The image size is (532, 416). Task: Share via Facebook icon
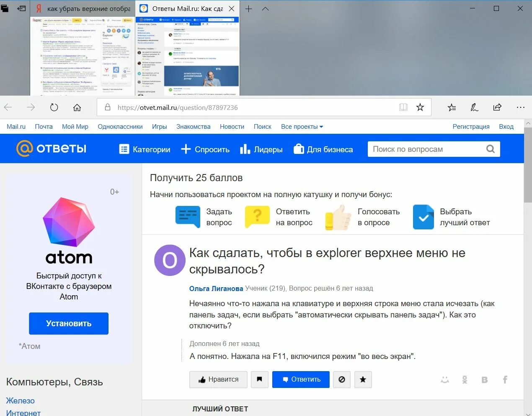(x=505, y=380)
